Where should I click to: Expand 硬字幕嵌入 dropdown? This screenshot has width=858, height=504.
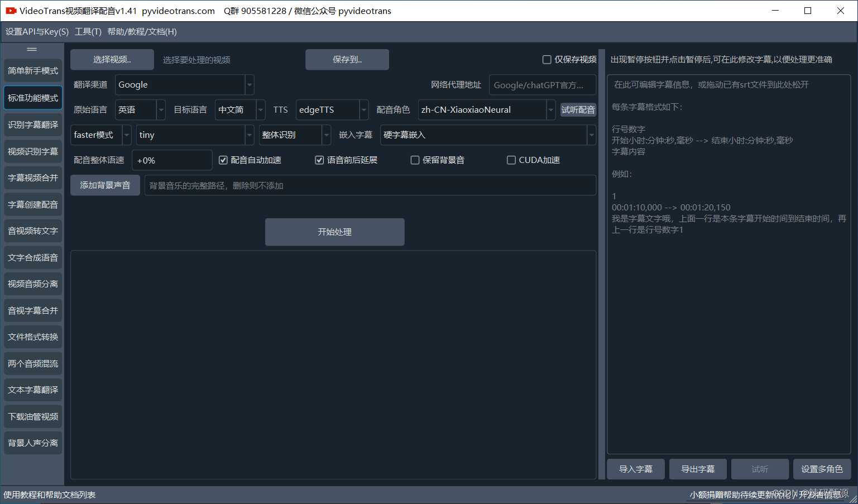[488, 135]
